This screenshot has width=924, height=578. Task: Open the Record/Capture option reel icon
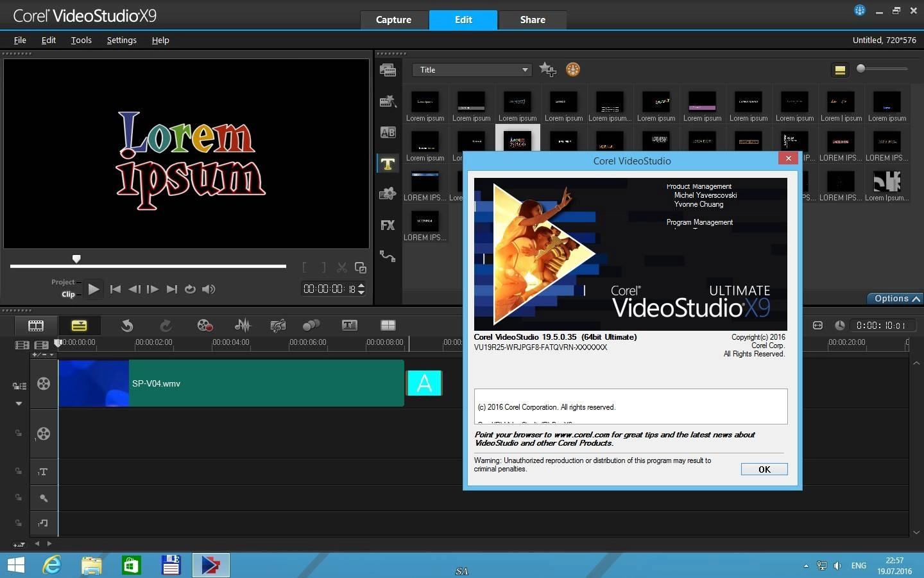pyautogui.click(x=205, y=326)
